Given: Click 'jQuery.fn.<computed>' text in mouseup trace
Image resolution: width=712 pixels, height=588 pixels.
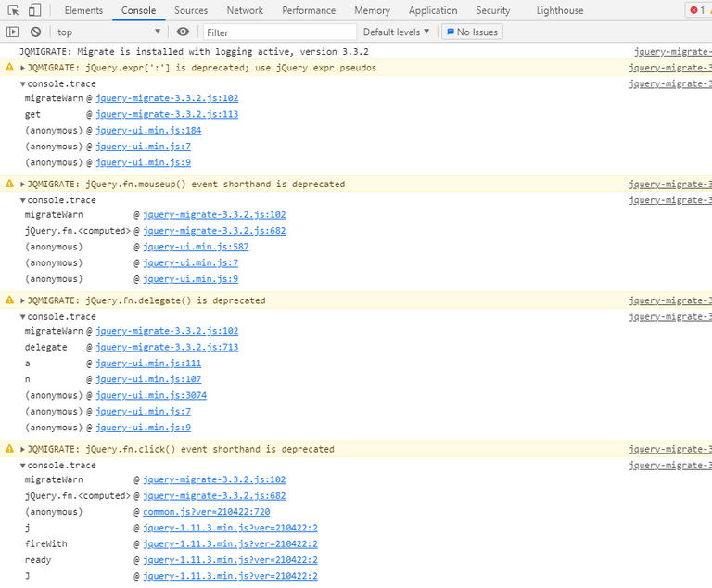Looking at the screenshot, I should 77,230.
